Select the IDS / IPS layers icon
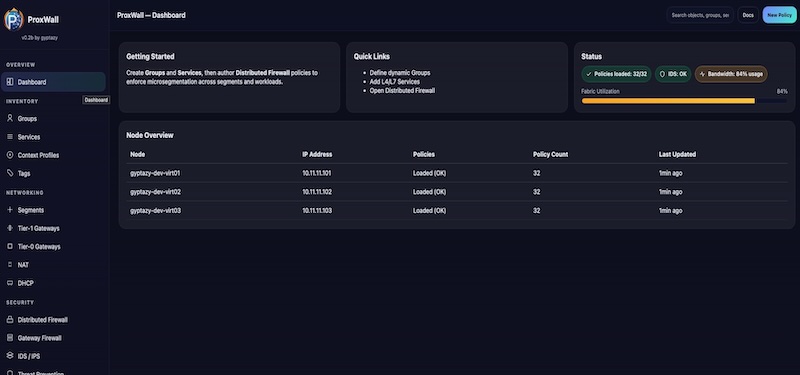The image size is (800, 375). (10, 356)
